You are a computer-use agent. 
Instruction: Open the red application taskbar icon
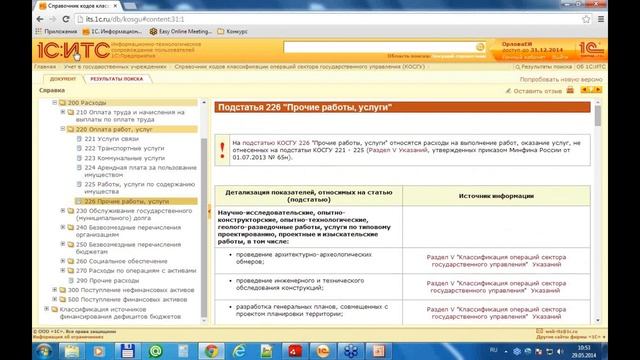(295, 351)
